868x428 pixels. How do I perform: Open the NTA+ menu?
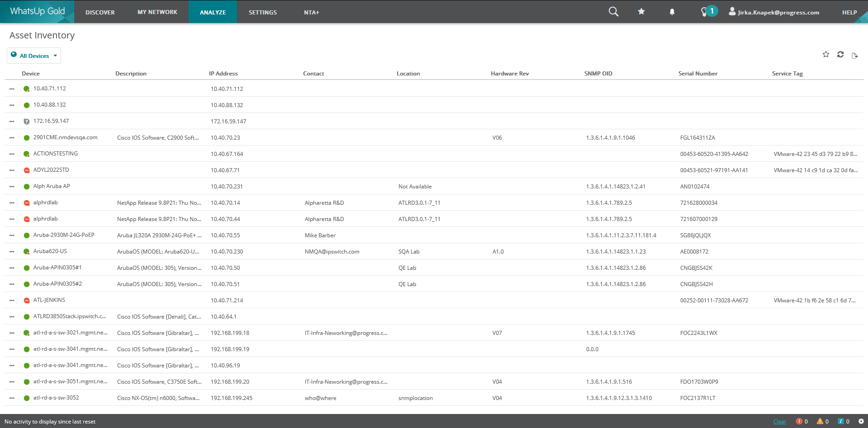click(311, 12)
